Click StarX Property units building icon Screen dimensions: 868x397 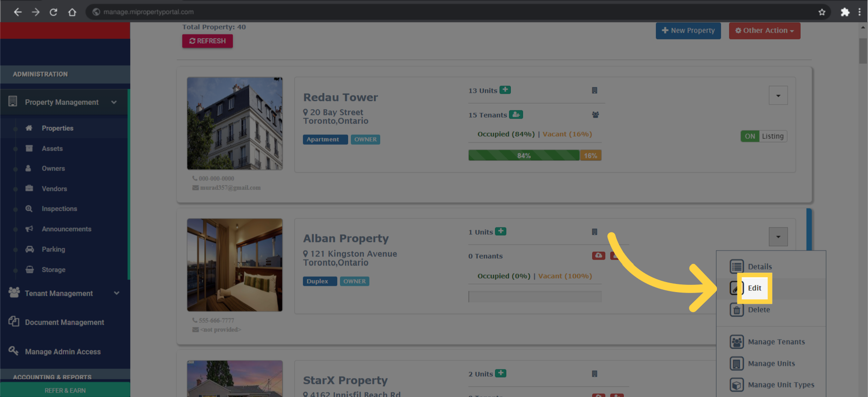(x=594, y=374)
